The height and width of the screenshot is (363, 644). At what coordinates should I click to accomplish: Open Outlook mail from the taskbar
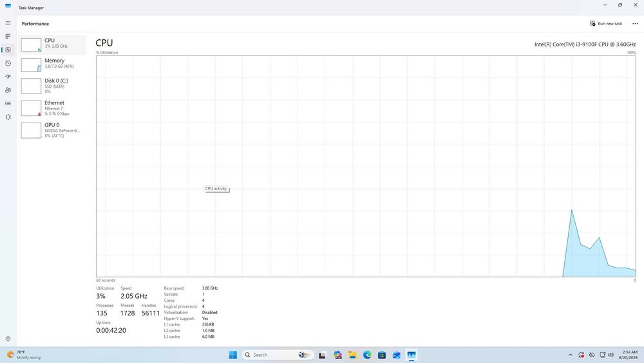pyautogui.click(x=396, y=355)
